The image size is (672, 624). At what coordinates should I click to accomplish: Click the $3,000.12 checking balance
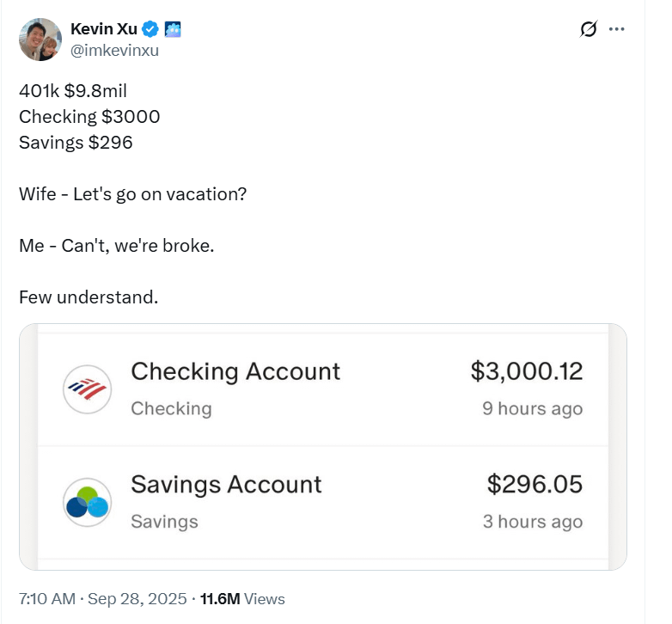[527, 371]
